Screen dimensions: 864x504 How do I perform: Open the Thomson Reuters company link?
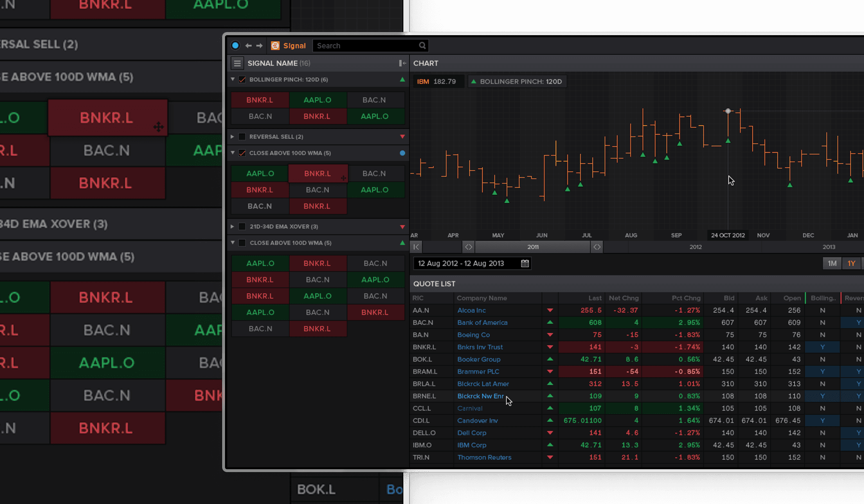[x=484, y=457]
